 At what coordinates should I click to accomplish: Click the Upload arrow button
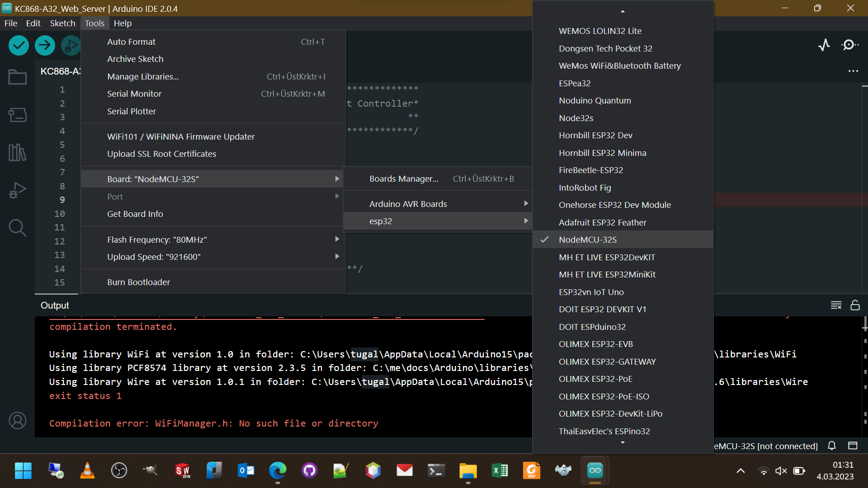[45, 45]
